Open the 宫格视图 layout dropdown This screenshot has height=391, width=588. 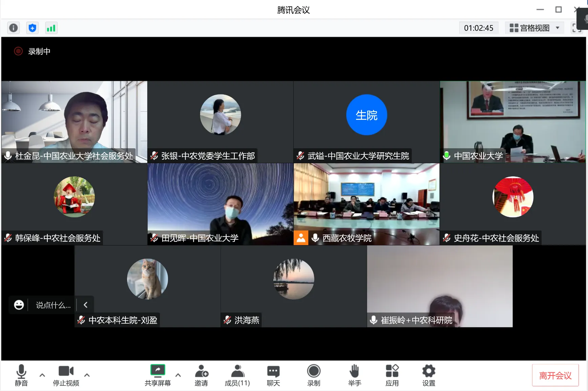[534, 28]
